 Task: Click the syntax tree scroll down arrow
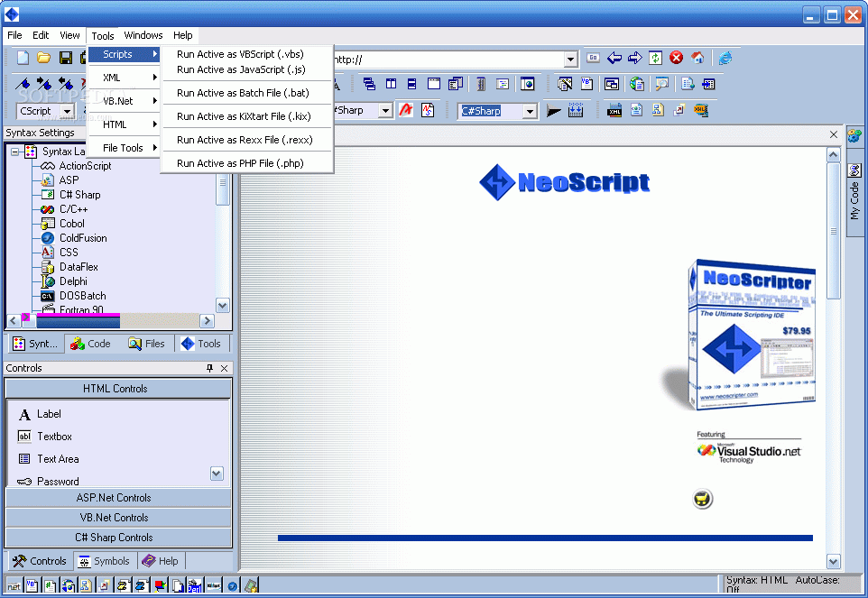pyautogui.click(x=223, y=306)
